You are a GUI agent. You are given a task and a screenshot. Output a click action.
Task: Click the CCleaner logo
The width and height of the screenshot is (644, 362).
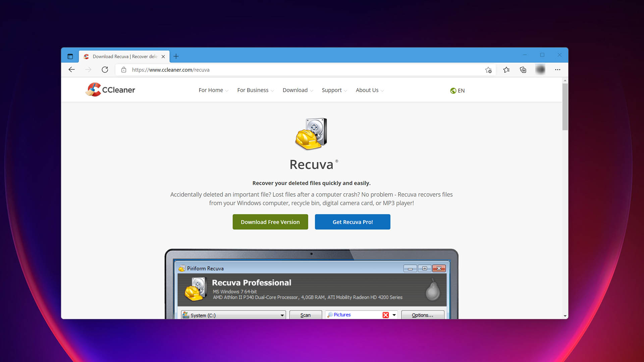(110, 90)
